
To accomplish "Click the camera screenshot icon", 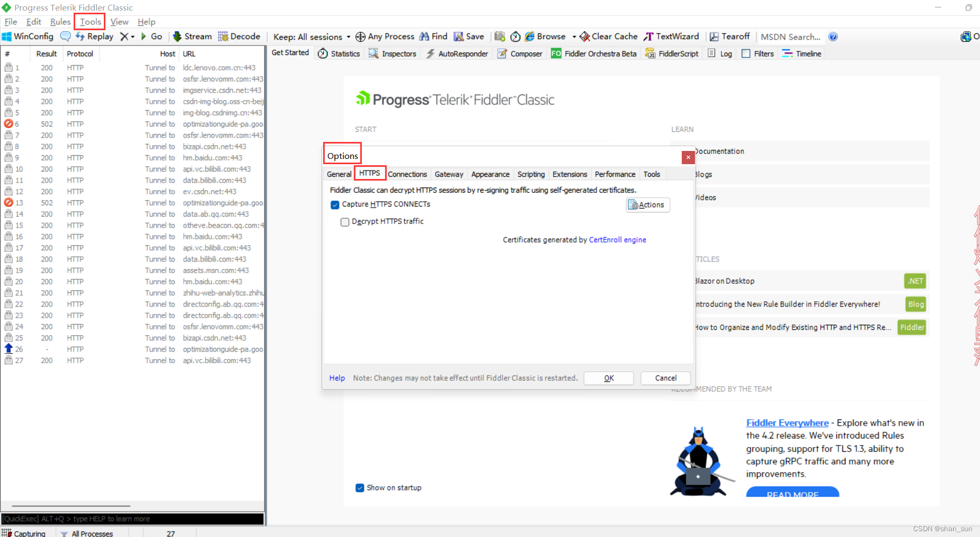I will tap(500, 37).
